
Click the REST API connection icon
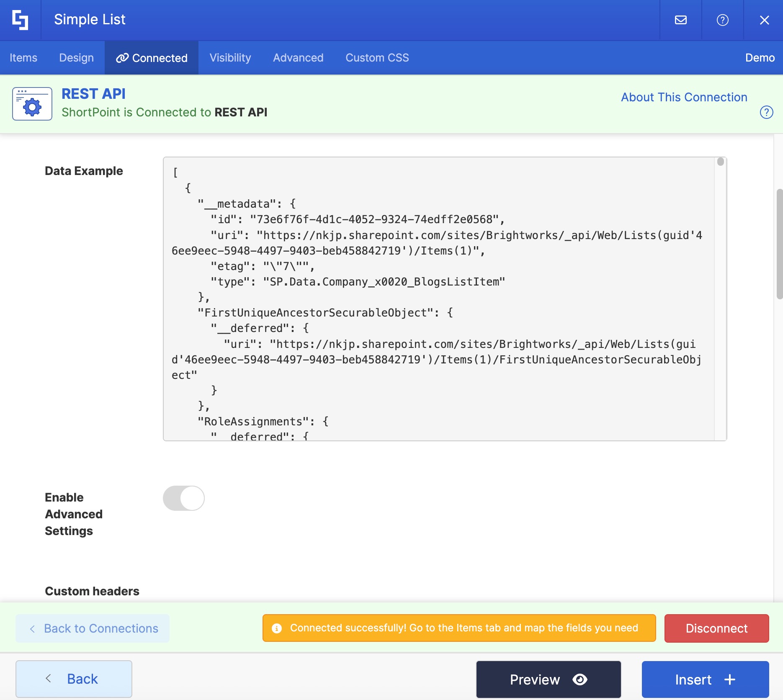[x=32, y=104]
